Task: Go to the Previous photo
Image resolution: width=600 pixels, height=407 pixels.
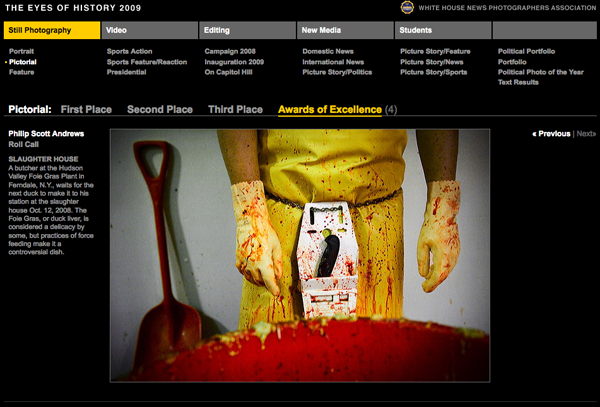Action: (552, 133)
